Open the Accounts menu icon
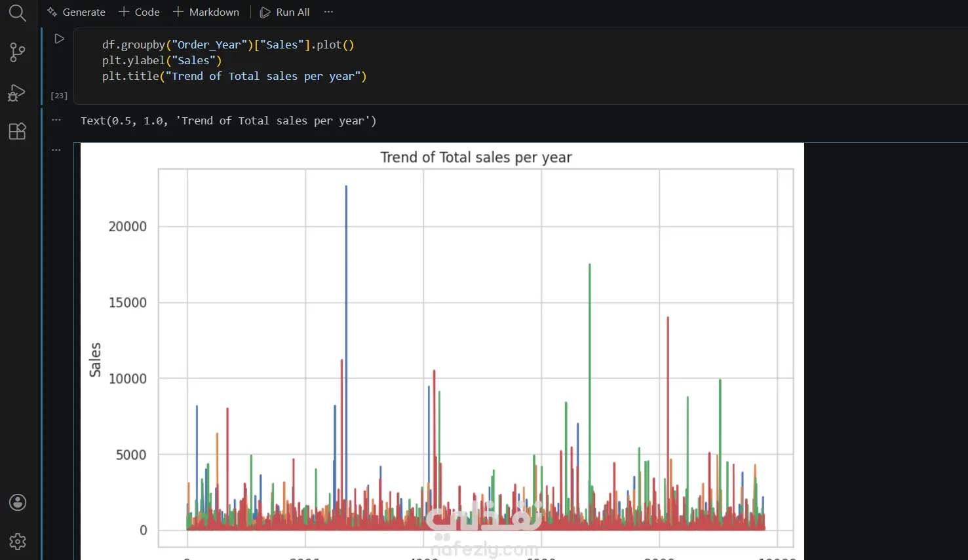 [18, 502]
